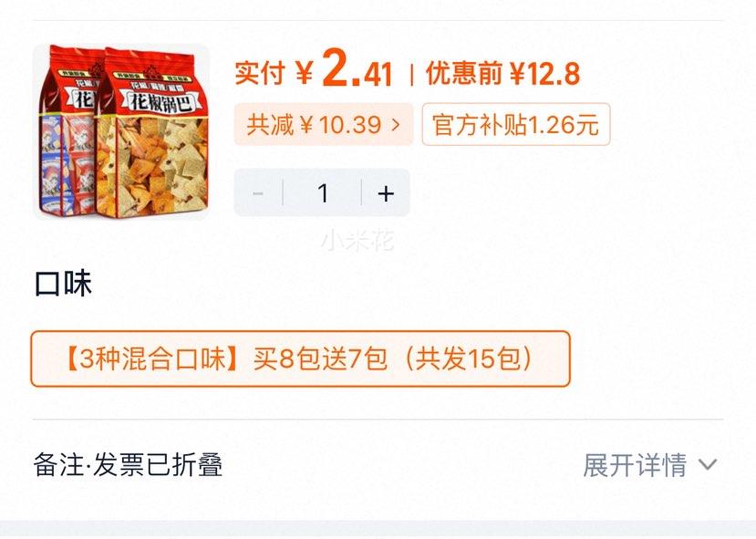This screenshot has width=756, height=539.
Task: Tap the 优惠前 ¥12.8 original price
Action: point(502,73)
